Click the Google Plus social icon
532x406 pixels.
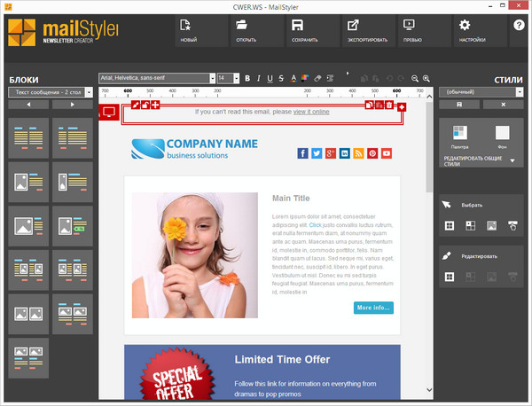pyautogui.click(x=331, y=153)
